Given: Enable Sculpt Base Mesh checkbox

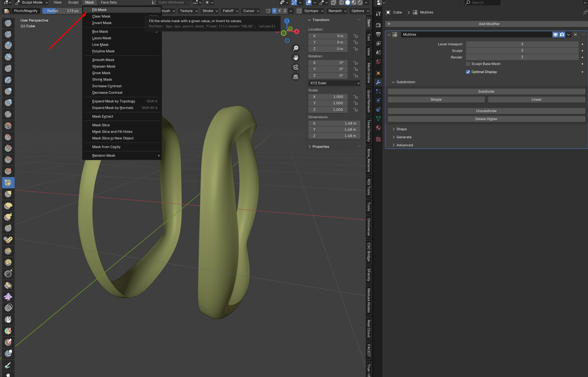Looking at the screenshot, I should (468, 64).
